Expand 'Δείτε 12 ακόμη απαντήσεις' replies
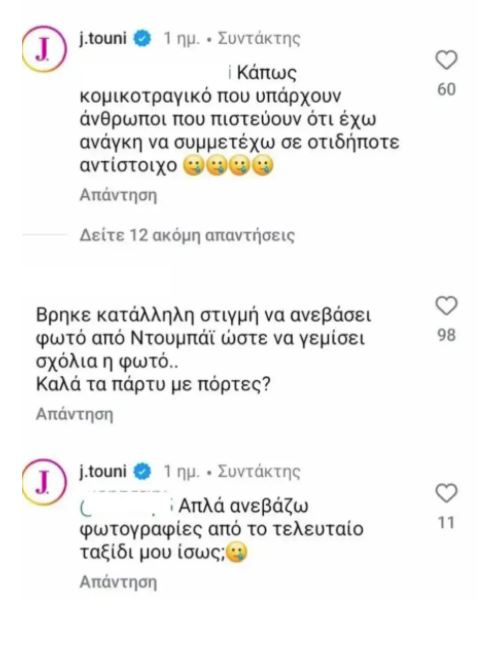 [187, 235]
